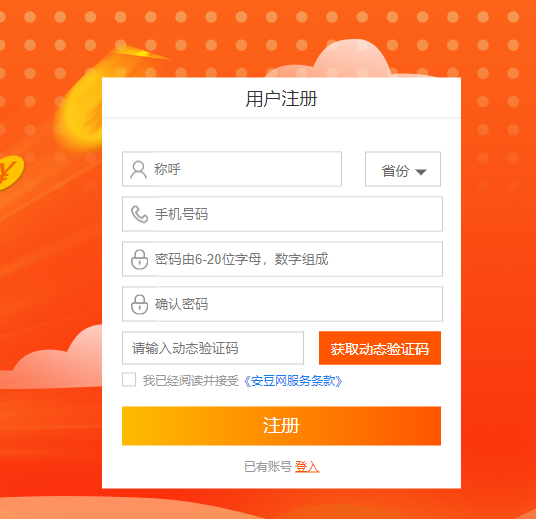Click the lock icon in password field
This screenshot has height=519, width=536.
point(139,259)
